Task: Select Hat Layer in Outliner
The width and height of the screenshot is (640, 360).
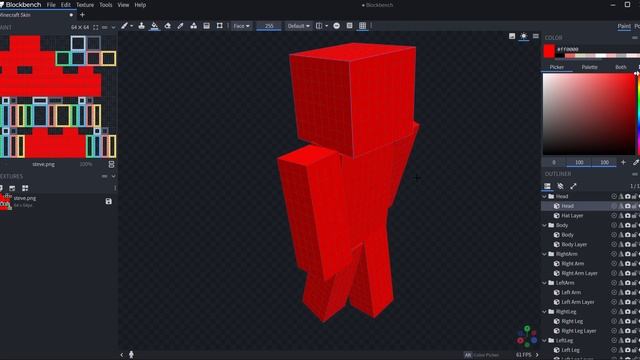Action: pyautogui.click(x=572, y=216)
